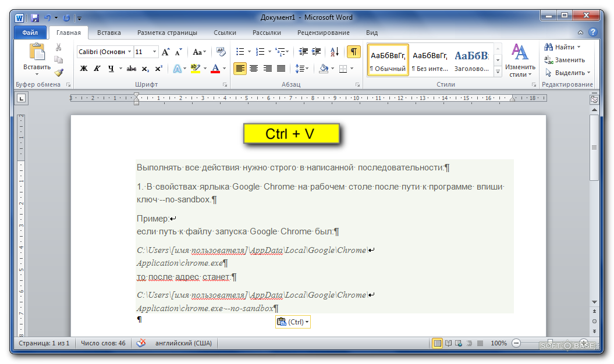The image size is (614, 364).
Task: Click the yellow text highlight color button
Action: 195,69
